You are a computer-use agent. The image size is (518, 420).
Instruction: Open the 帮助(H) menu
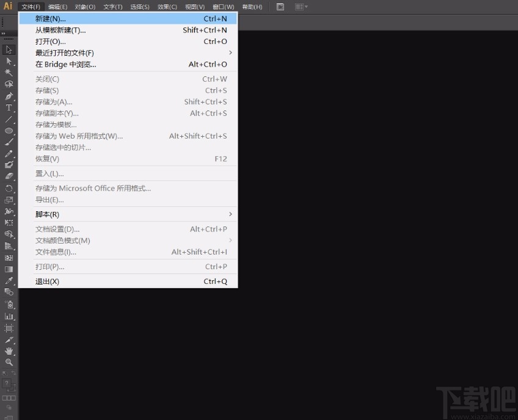[252, 7]
